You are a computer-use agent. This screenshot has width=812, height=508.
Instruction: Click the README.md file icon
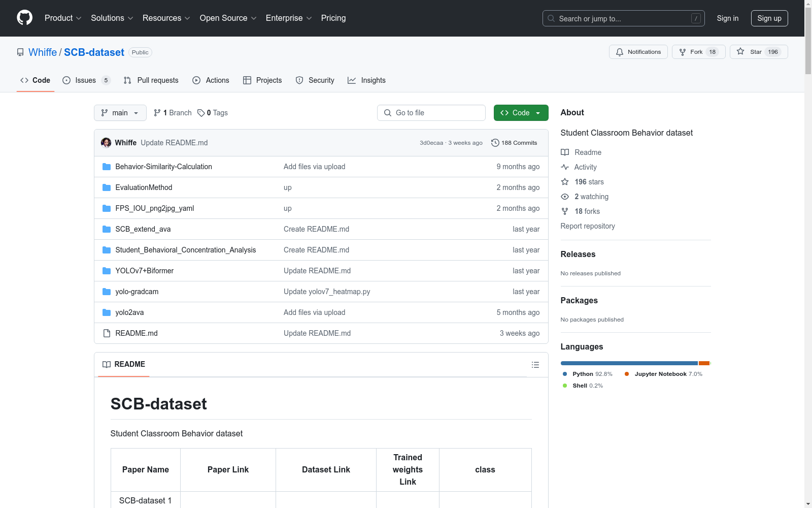pyautogui.click(x=107, y=333)
